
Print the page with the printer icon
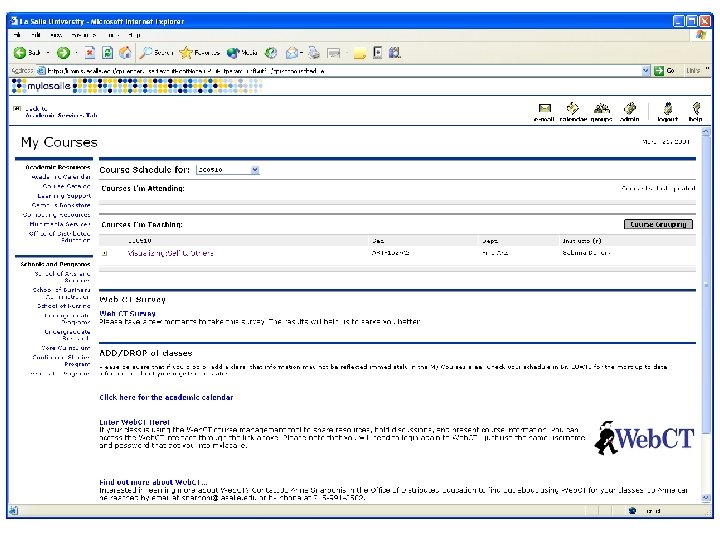click(314, 53)
